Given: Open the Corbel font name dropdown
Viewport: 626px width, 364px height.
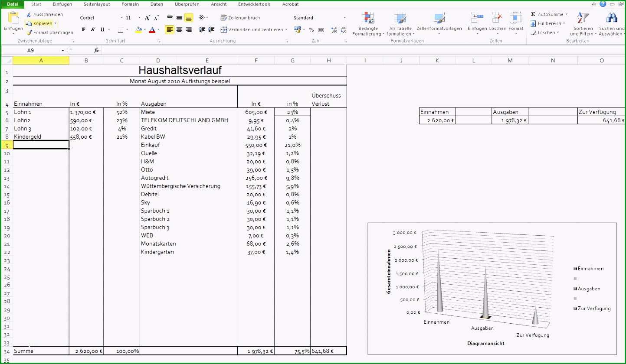Looking at the screenshot, I should (x=122, y=18).
